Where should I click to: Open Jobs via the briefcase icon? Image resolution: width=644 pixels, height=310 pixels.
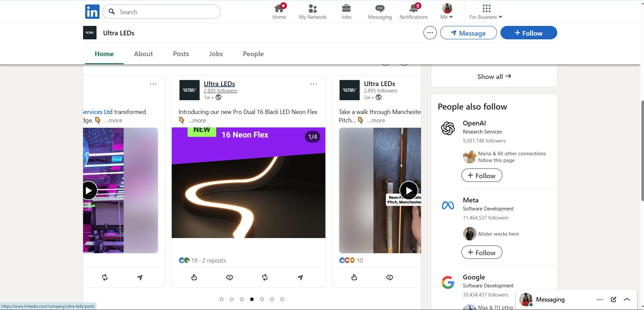tap(346, 8)
